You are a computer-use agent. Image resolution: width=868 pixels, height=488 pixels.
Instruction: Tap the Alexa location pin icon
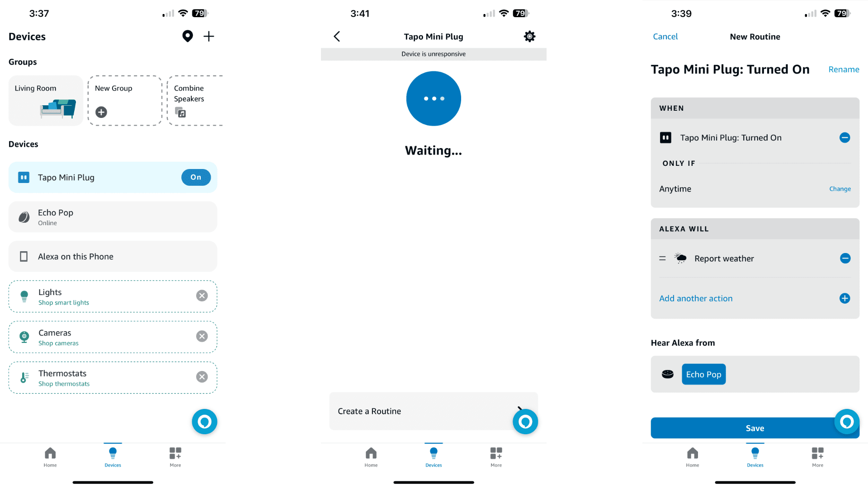(x=187, y=36)
